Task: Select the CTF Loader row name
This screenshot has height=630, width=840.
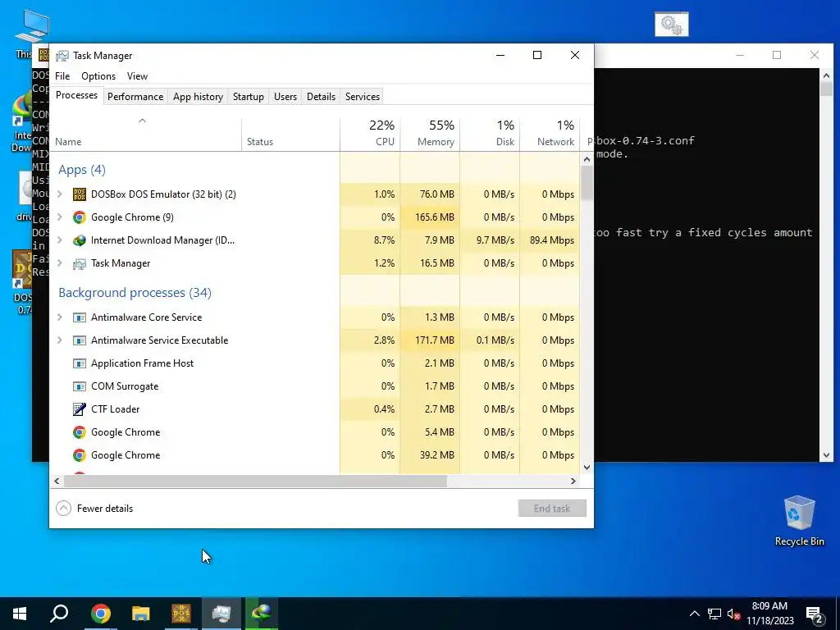Action: click(x=115, y=409)
